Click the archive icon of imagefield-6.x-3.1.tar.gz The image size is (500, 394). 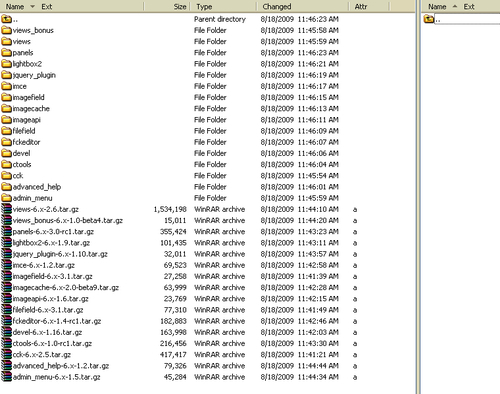[6, 276]
